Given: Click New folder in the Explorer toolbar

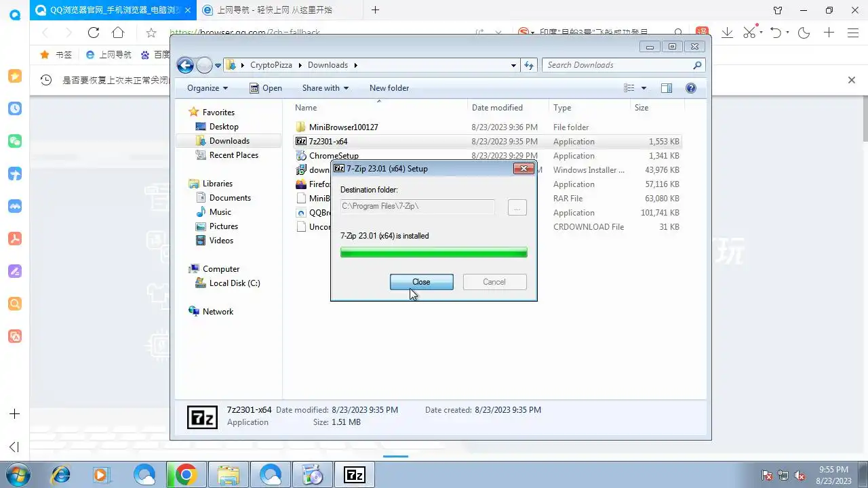Looking at the screenshot, I should pos(389,88).
